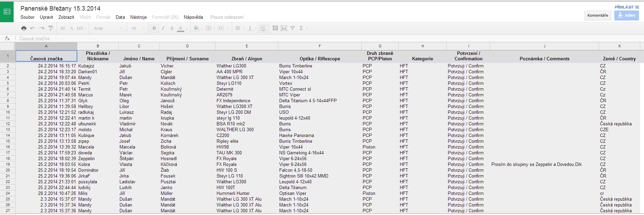The height and width of the screenshot is (215, 644).
Task: Click the insert comment icon in toolbar
Action: [x=275, y=28]
